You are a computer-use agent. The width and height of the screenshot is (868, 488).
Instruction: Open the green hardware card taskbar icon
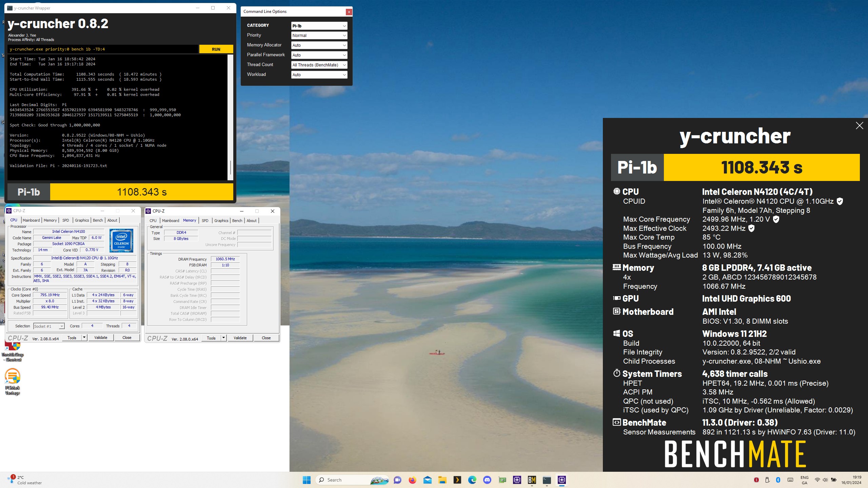(x=502, y=480)
